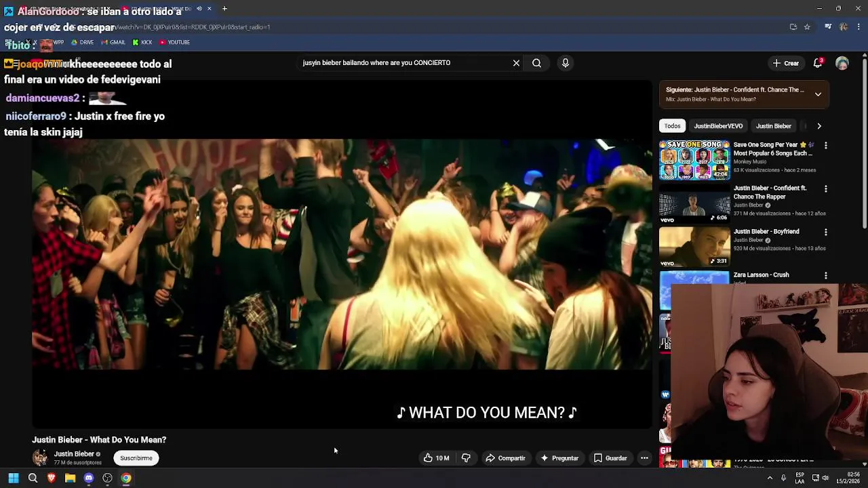
Task: Open options for the Boyfriend video
Action: (825, 232)
